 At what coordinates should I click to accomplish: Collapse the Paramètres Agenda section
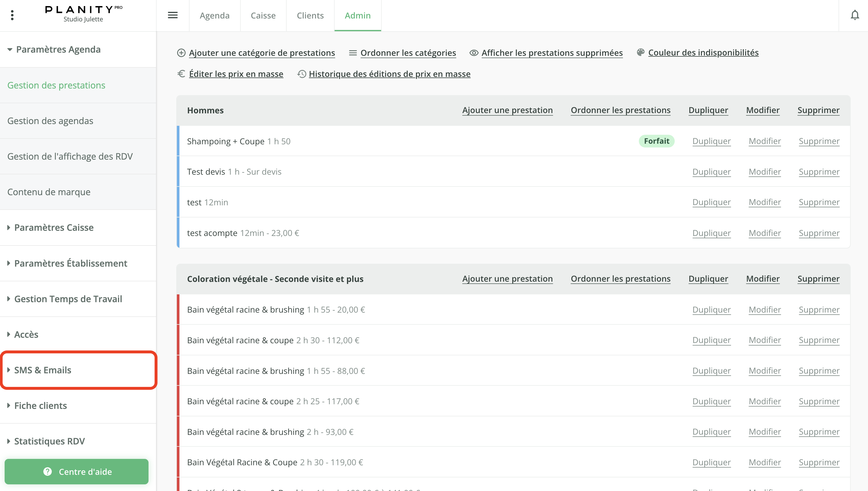tap(58, 49)
